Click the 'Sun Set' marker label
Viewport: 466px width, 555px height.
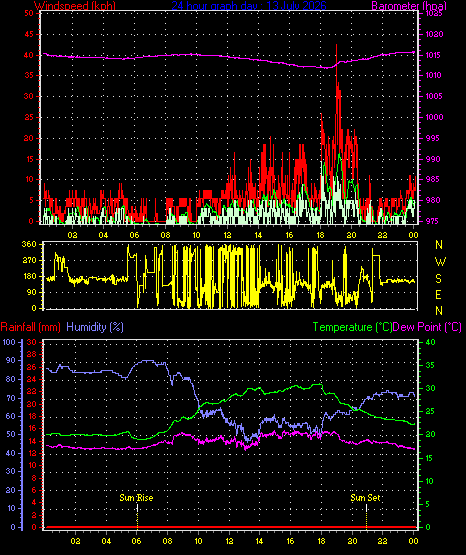point(365,498)
